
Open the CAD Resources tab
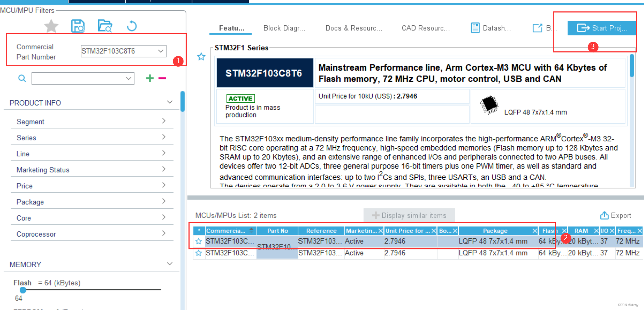[x=426, y=28]
